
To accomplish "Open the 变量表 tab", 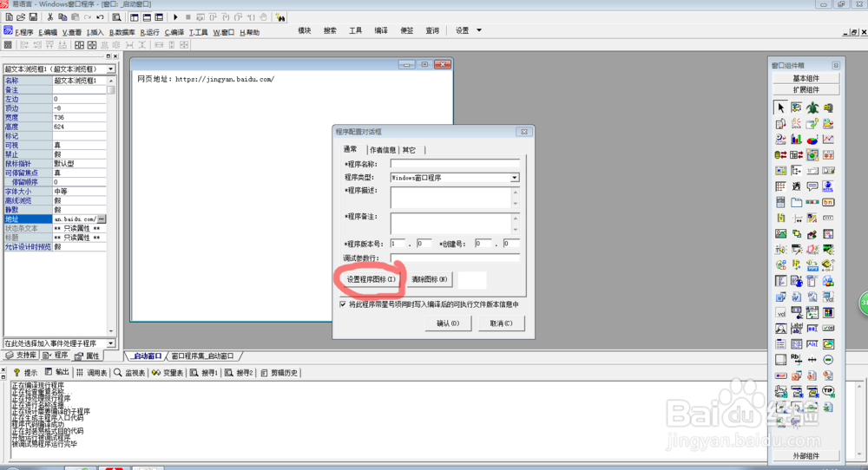I will pyautogui.click(x=168, y=373).
